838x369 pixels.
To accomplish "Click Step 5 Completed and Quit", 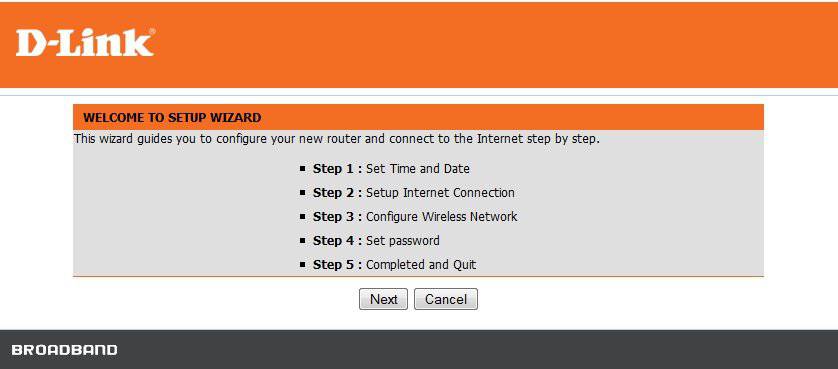I will point(394,265).
